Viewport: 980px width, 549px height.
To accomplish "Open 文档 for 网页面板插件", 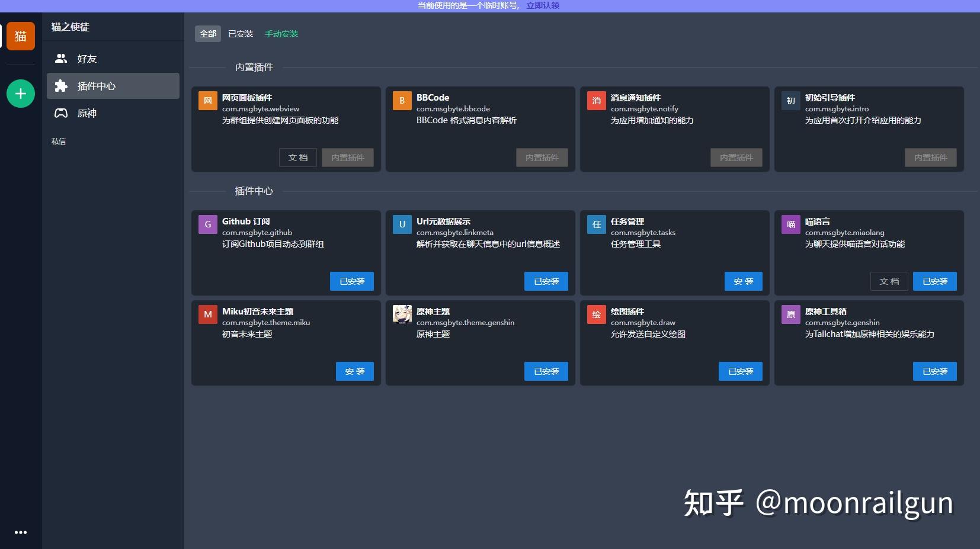I will pos(298,158).
